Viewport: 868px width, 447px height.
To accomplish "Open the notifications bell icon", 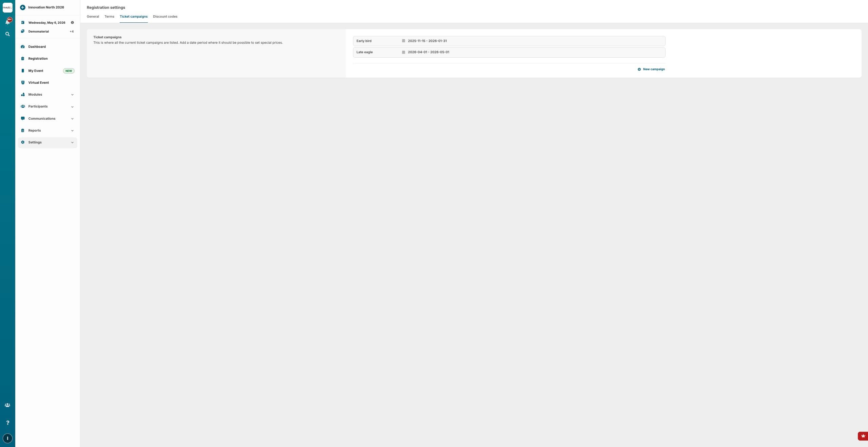I will [7, 22].
